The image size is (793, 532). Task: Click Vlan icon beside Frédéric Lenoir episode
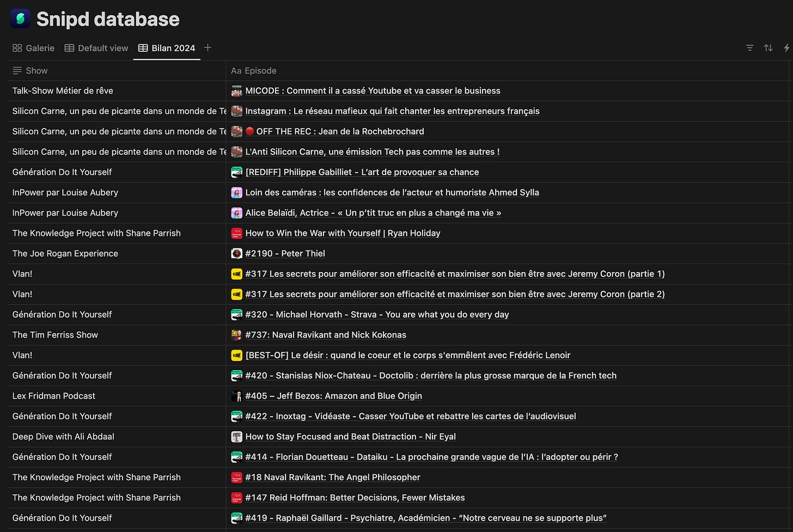(x=236, y=355)
